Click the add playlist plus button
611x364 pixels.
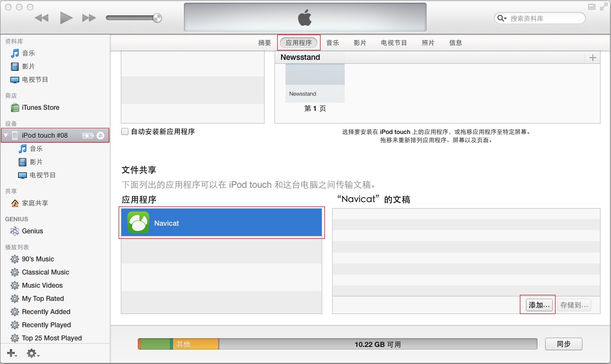[x=12, y=353]
